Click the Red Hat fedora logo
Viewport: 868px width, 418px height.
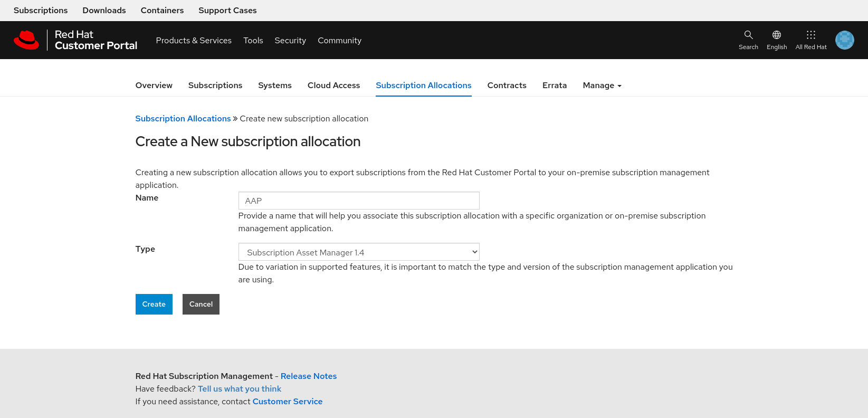pos(26,40)
